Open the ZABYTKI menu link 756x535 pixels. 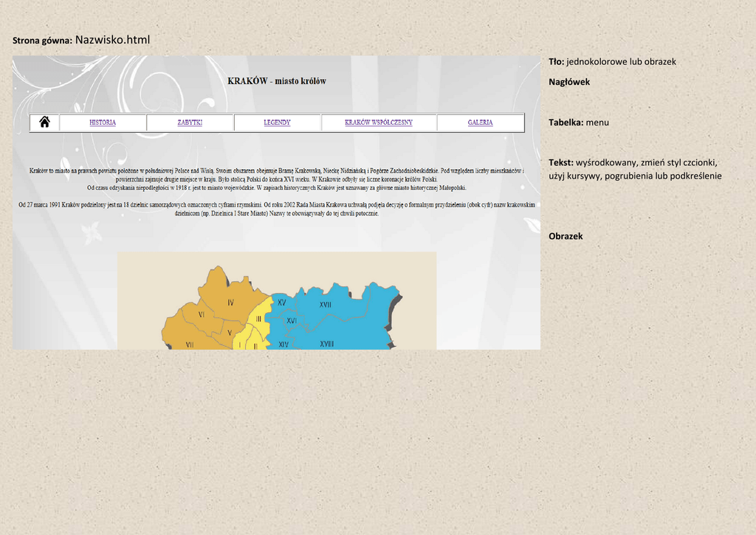pyautogui.click(x=190, y=122)
